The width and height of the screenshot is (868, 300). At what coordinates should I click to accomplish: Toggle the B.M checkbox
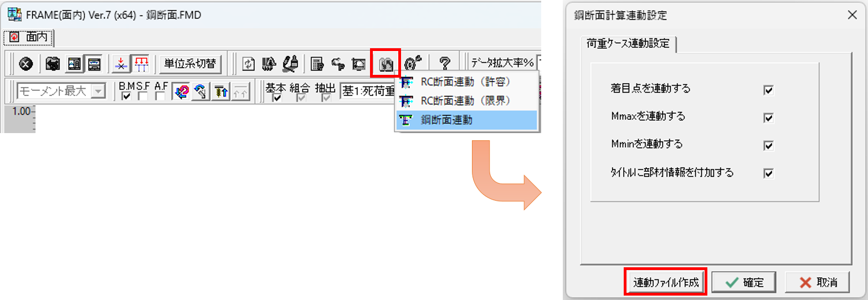point(126,96)
